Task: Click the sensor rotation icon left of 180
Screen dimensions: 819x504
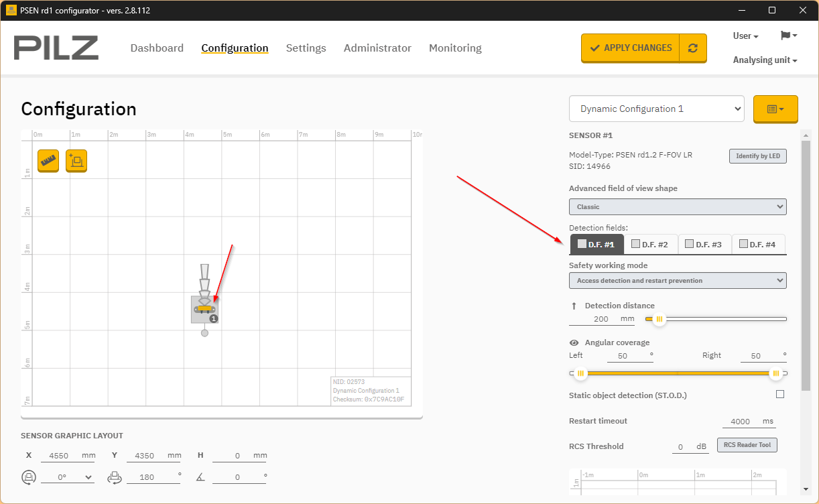Action: coord(115,477)
